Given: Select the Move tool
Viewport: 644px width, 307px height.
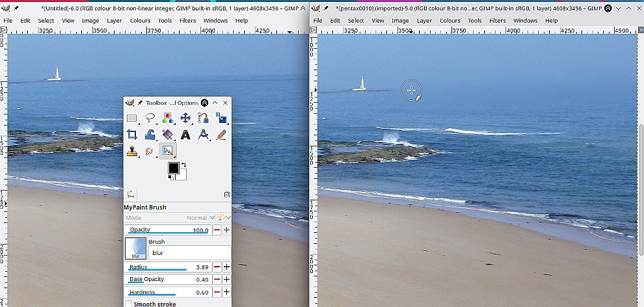Looking at the screenshot, I should tap(185, 118).
